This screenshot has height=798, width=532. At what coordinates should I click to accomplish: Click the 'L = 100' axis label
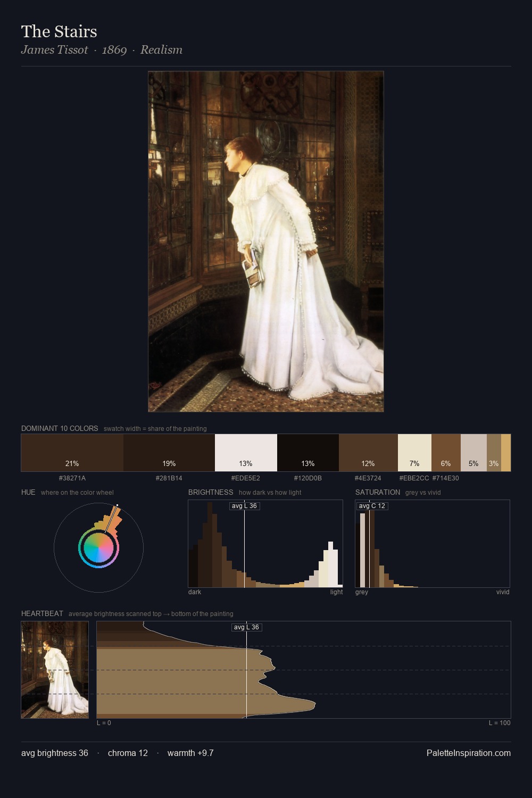click(x=500, y=723)
